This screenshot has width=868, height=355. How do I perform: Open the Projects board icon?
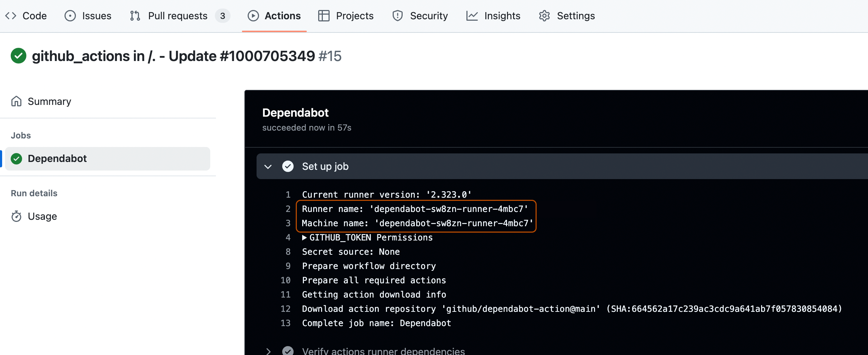coord(324,16)
